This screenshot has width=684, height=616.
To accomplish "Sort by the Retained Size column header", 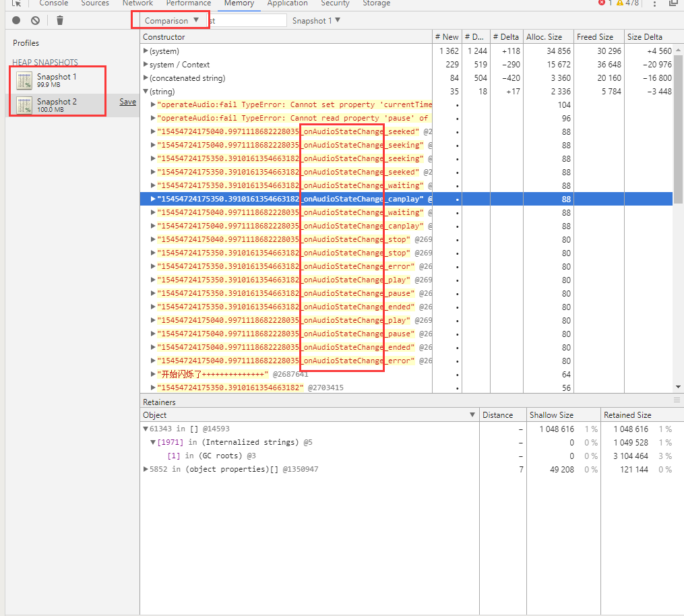I will click(642, 415).
